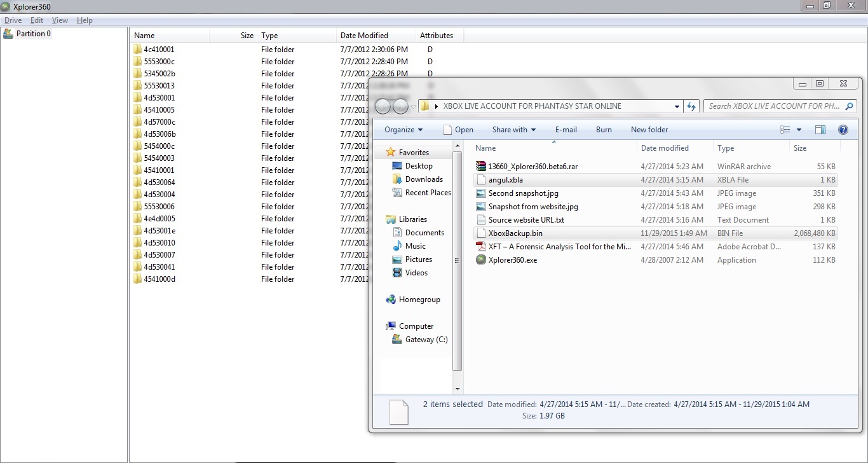868x463 pixels.
Task: Click the Music library icon
Action: [x=398, y=246]
